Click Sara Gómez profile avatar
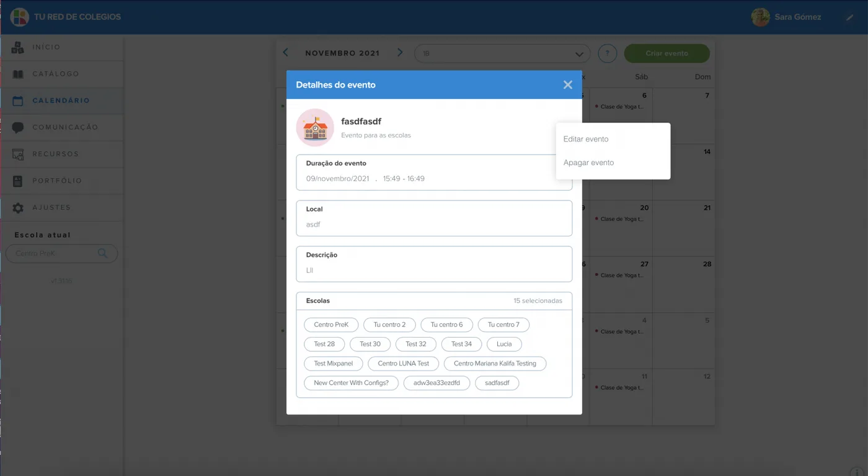Image resolution: width=868 pixels, height=476 pixels. pos(760,17)
